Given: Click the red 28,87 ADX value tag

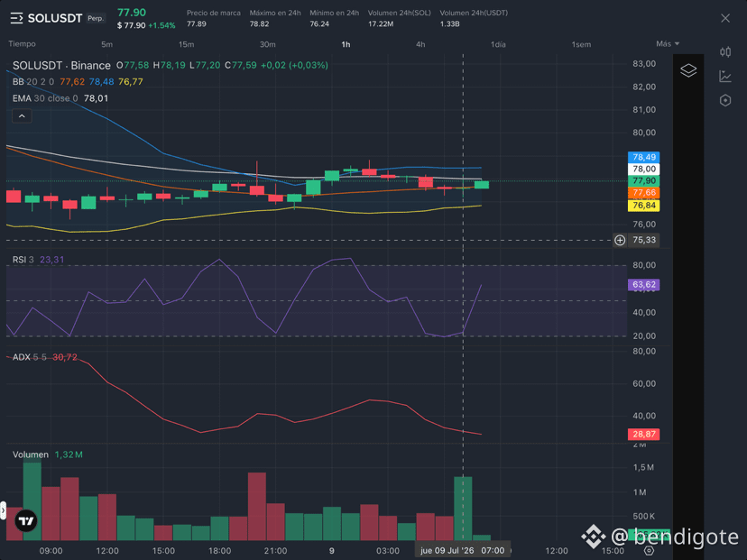Looking at the screenshot, I should coord(643,435).
